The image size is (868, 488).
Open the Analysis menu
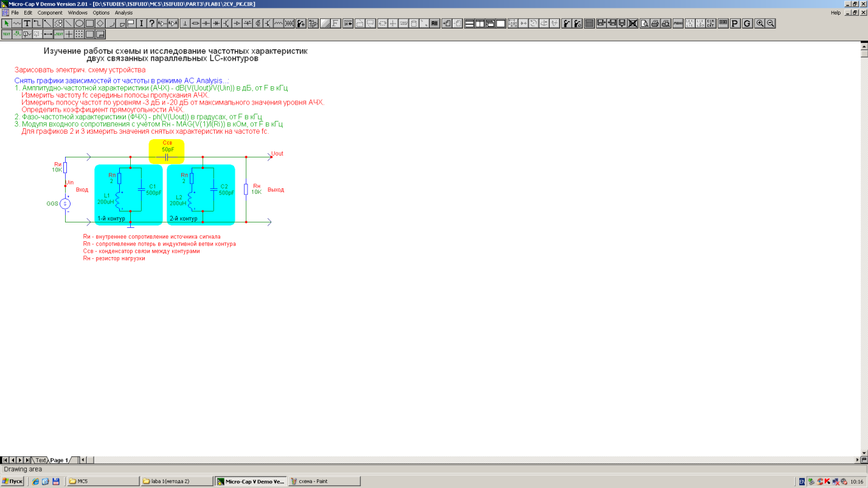[x=123, y=13]
